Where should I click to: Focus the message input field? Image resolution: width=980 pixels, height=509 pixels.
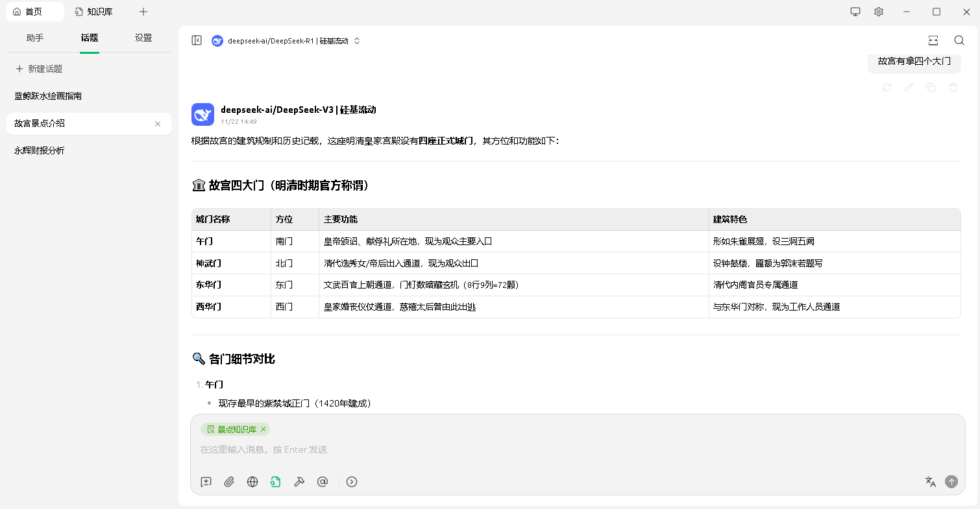(578, 449)
